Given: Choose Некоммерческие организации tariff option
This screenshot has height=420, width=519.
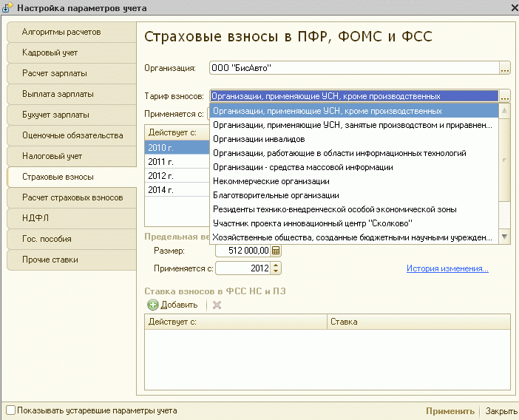Looking at the screenshot, I should (271, 181).
